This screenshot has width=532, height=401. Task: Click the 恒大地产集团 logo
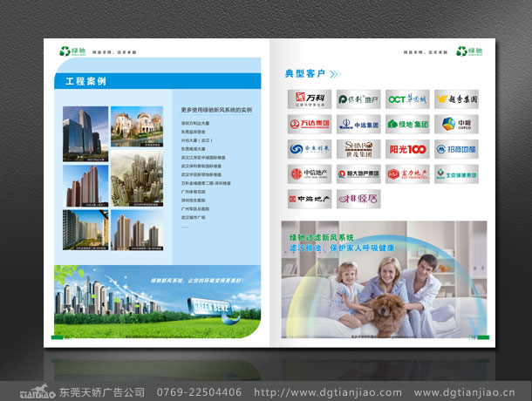(358, 174)
